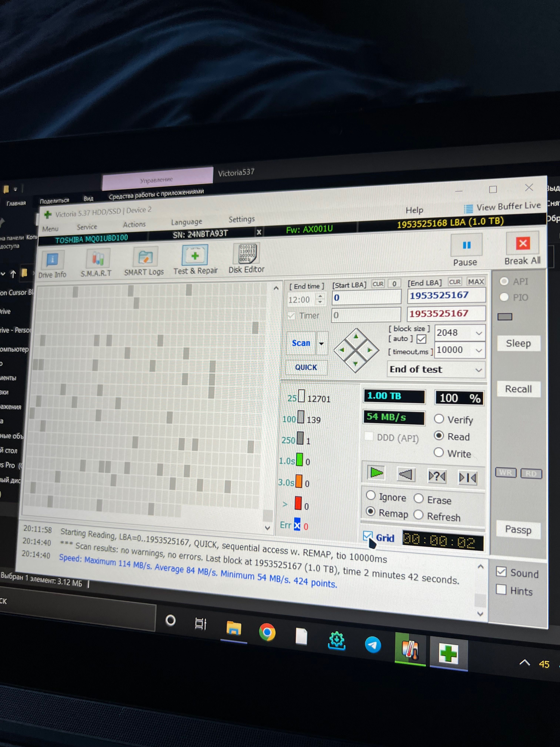Click the green play start-scan button
The height and width of the screenshot is (747, 560).
pos(376,472)
